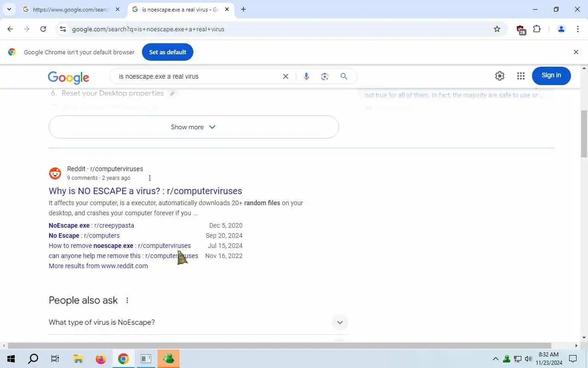Close the noescape.exe search tab
Viewport: 588px width, 368px height.
click(x=227, y=9)
